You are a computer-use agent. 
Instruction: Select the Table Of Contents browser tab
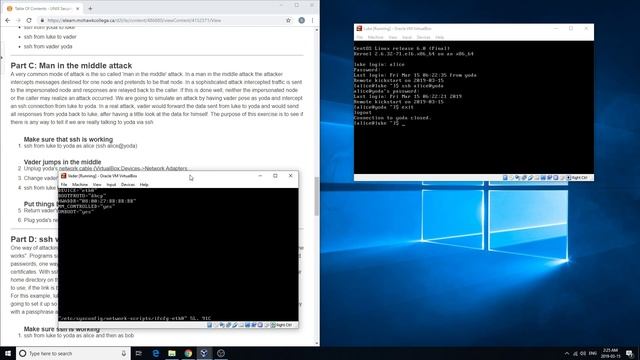click(43, 8)
